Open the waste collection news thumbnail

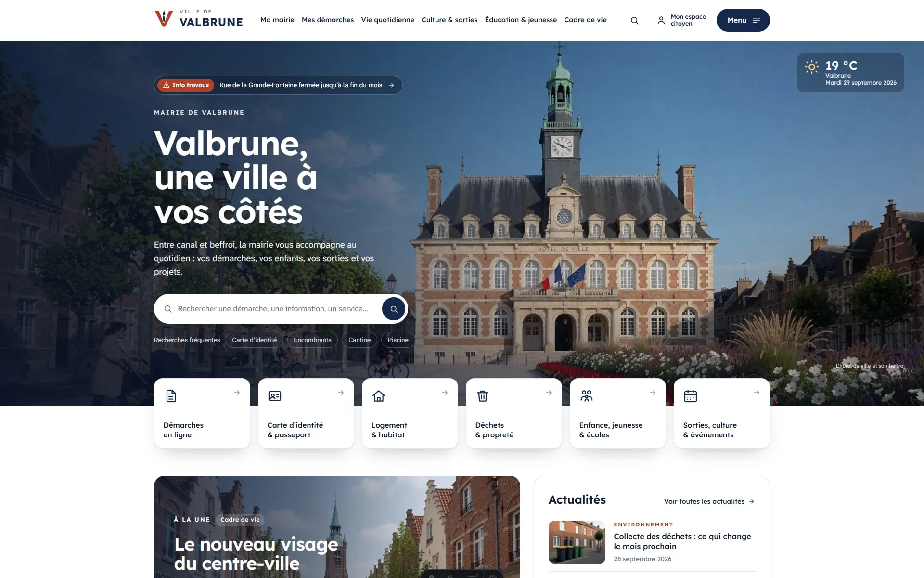(x=577, y=542)
